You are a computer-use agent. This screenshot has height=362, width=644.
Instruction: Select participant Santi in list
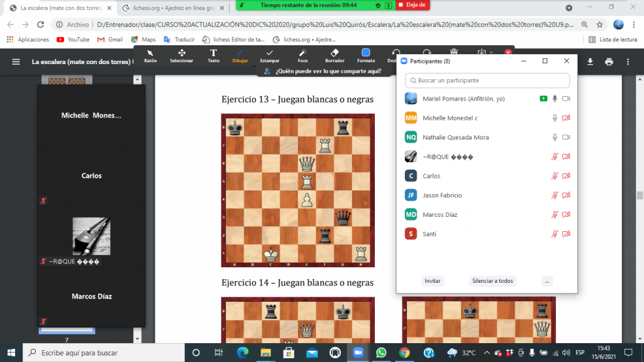click(487, 234)
